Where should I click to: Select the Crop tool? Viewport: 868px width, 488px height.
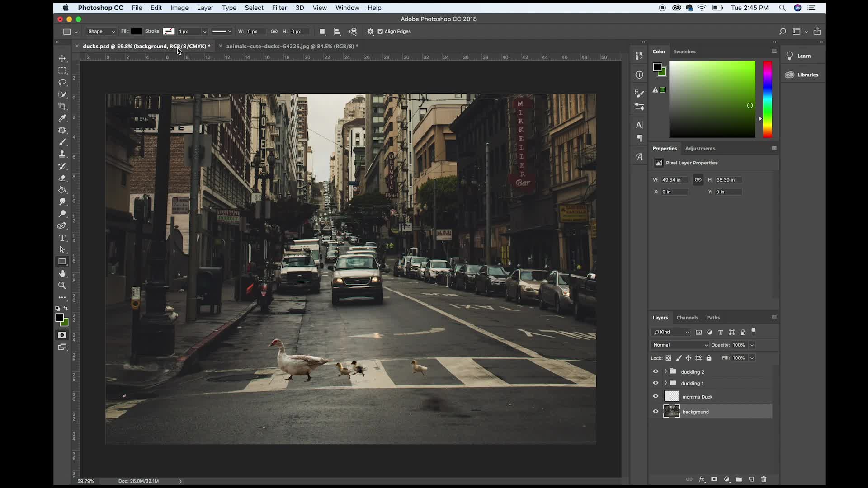[62, 106]
